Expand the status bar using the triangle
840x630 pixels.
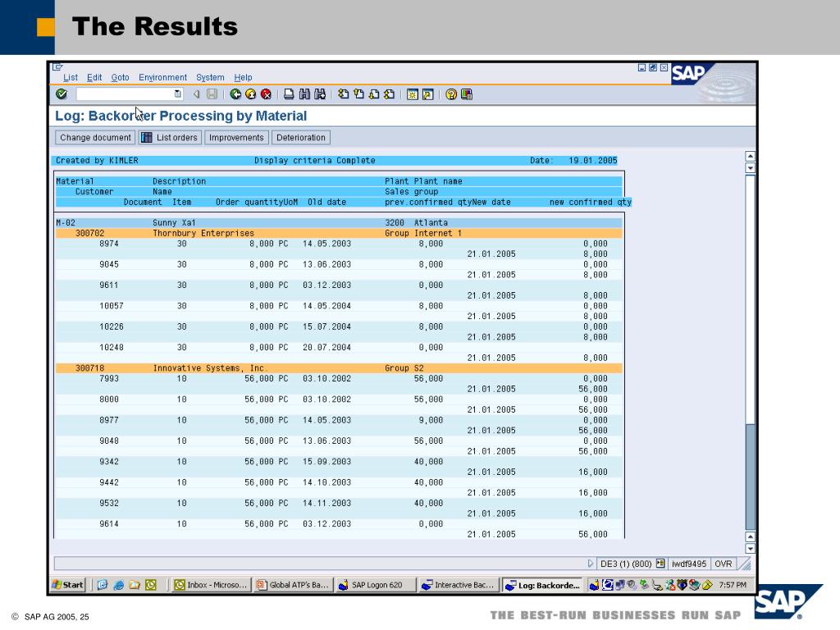591,564
